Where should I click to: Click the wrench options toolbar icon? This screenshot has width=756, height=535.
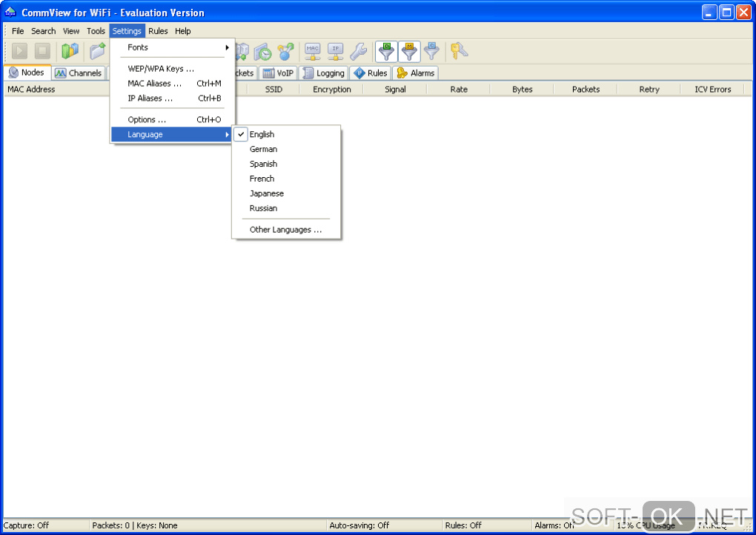coord(359,52)
